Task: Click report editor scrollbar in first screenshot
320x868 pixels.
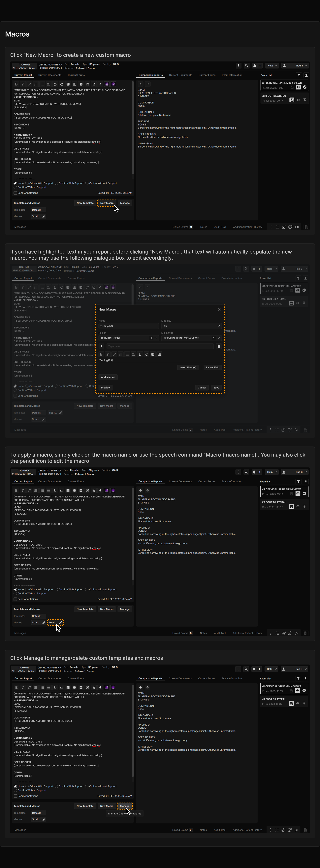Action: click(x=133, y=127)
